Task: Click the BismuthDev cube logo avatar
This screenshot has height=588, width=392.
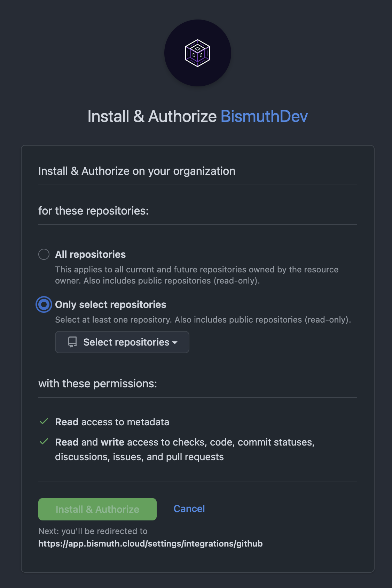Action: [197, 53]
